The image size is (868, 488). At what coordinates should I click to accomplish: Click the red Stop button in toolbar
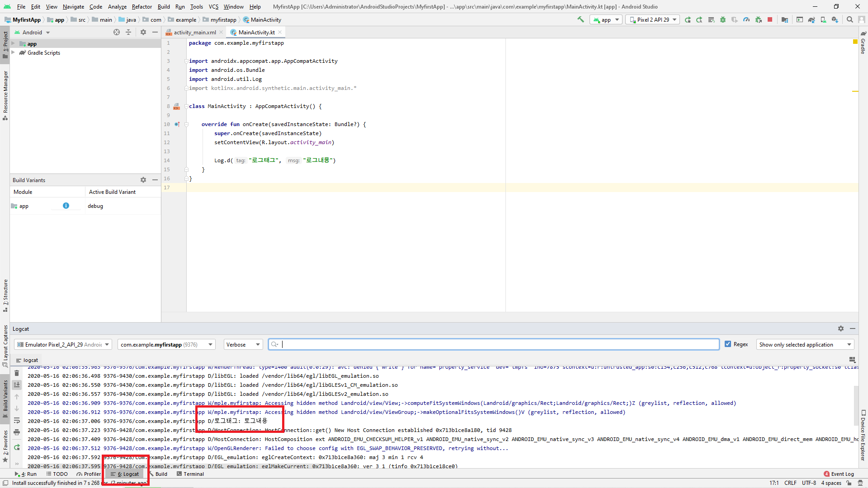pyautogui.click(x=770, y=19)
